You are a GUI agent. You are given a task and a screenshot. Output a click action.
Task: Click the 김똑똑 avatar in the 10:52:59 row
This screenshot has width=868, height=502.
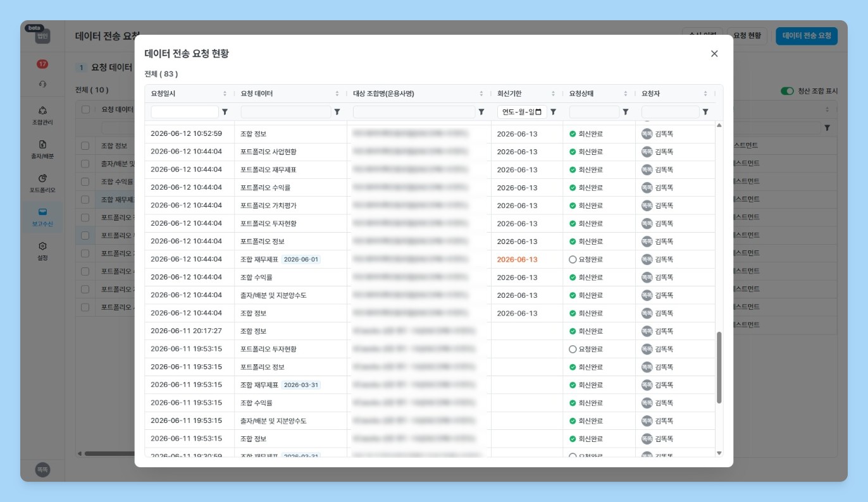coord(647,134)
